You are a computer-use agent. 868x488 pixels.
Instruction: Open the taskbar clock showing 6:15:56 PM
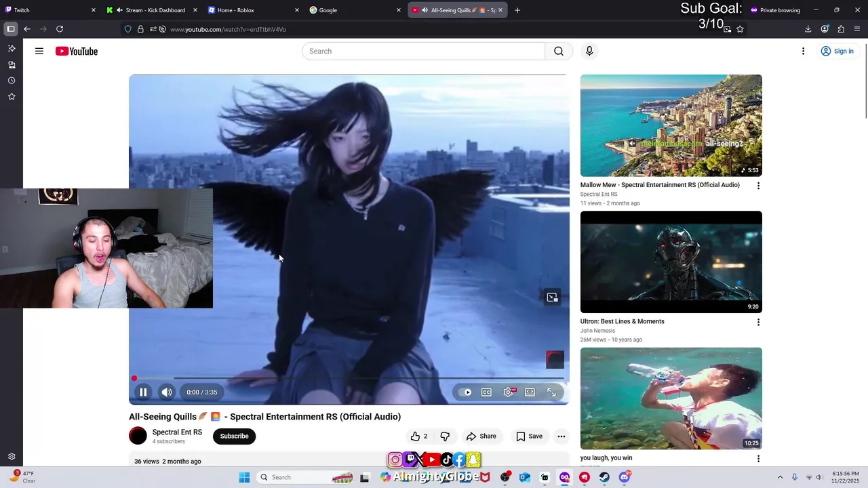[846, 477]
